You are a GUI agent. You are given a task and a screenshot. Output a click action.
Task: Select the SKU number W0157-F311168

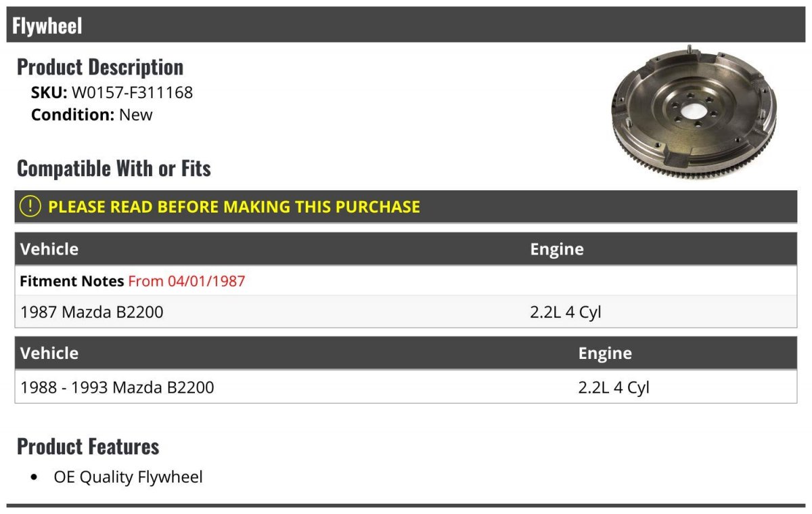tap(132, 93)
